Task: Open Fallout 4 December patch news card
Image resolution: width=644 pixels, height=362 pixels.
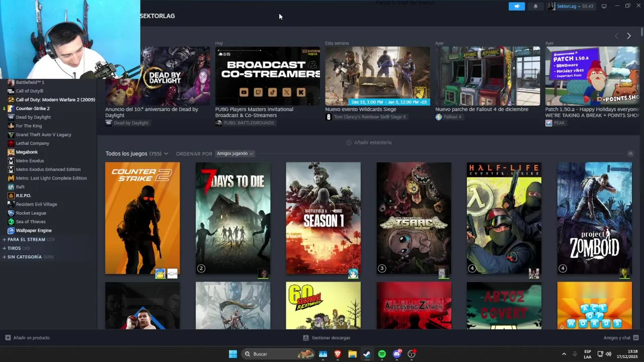Action: pyautogui.click(x=488, y=76)
